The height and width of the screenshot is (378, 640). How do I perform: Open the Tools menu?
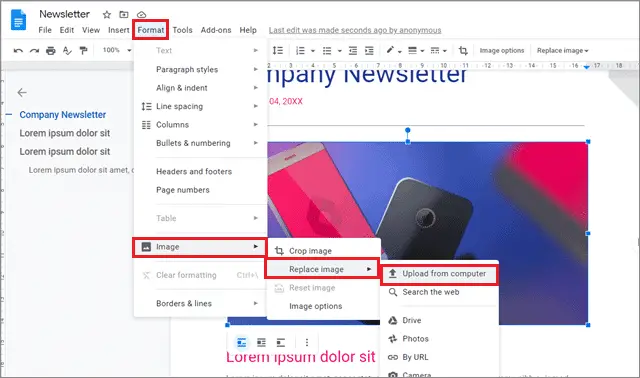(x=182, y=30)
